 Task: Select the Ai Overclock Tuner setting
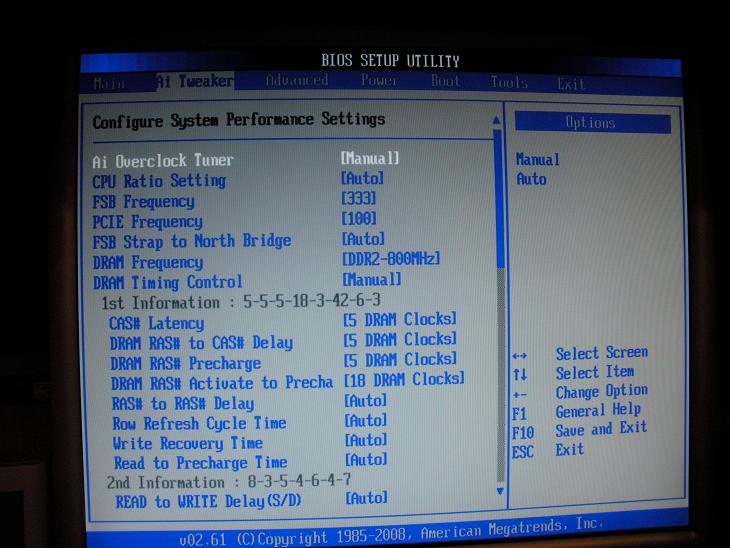(x=163, y=161)
